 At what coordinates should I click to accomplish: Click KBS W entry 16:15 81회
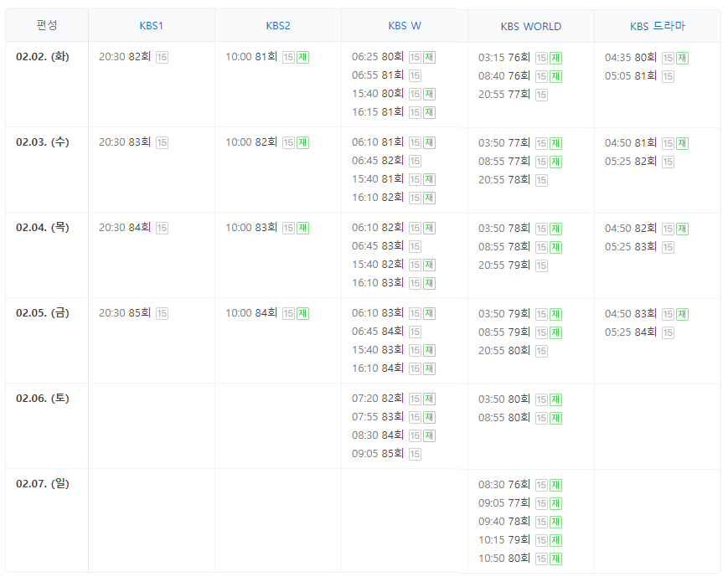pyautogui.click(x=378, y=112)
